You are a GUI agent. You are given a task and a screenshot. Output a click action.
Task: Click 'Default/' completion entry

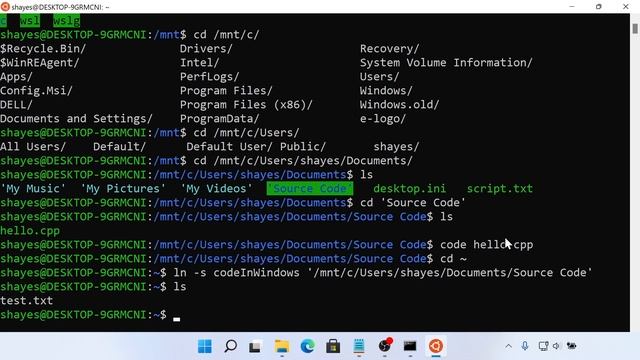(x=119, y=147)
